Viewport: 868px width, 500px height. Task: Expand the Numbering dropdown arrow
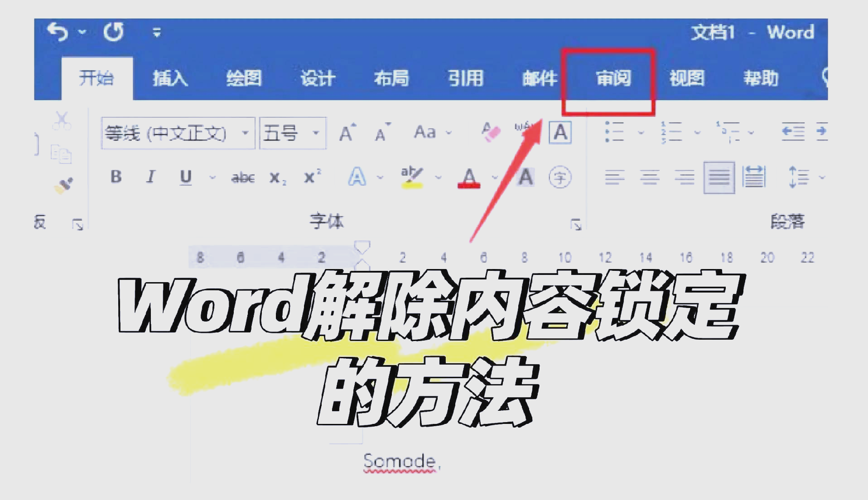(x=697, y=133)
